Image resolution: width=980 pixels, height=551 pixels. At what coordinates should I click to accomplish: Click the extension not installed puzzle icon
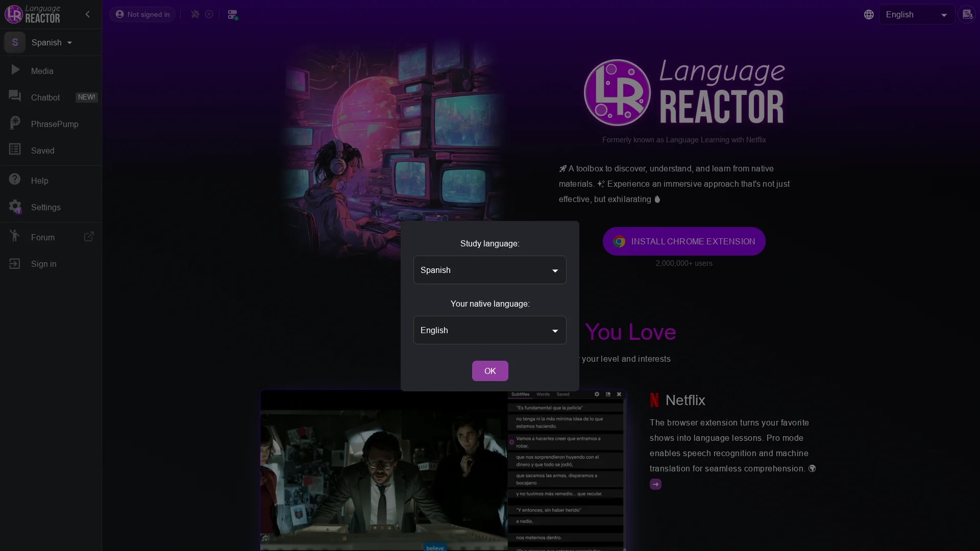[x=195, y=14]
